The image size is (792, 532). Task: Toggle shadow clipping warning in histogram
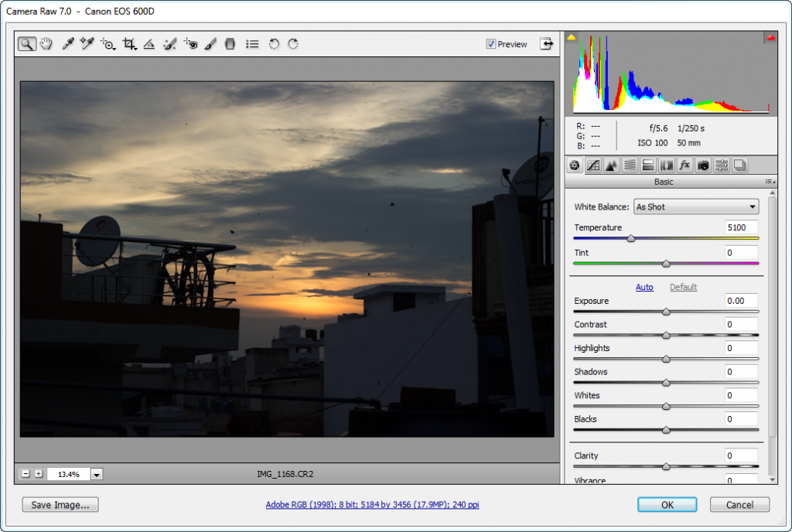(x=572, y=36)
